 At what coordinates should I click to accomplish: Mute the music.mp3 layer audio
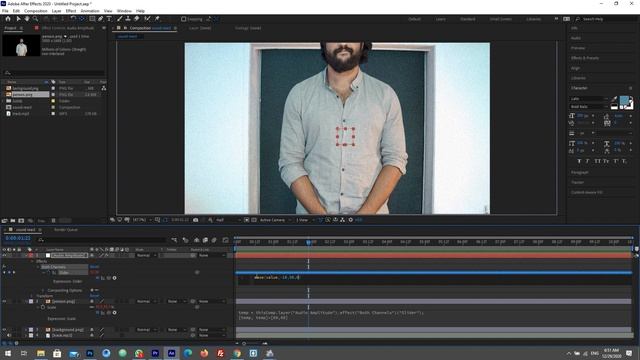point(9,336)
